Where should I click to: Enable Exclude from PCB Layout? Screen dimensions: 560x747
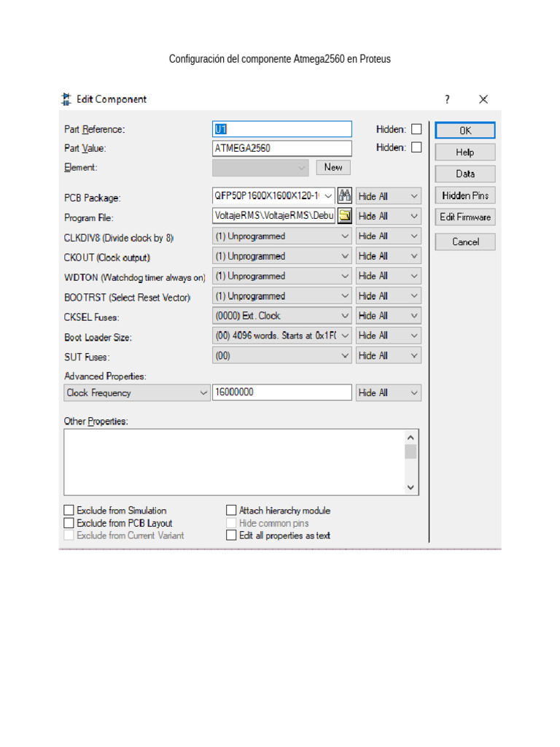tap(69, 522)
